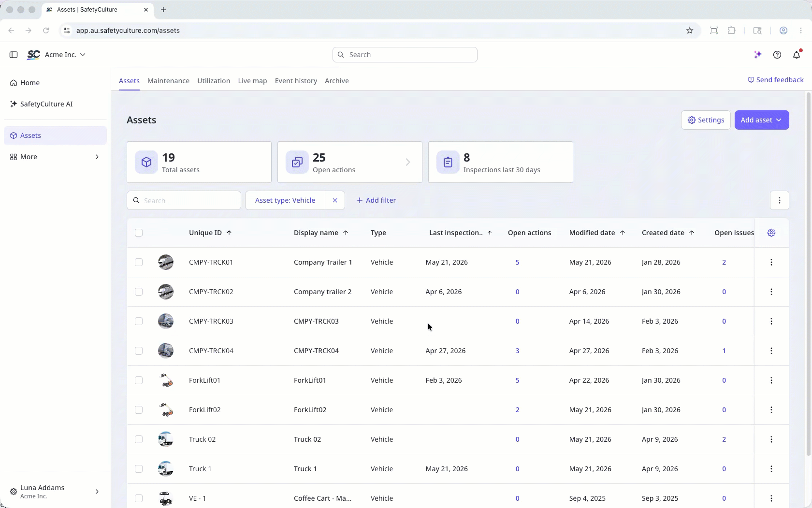Switch to the Live map tab
Image resolution: width=812 pixels, height=508 pixels.
coord(252,81)
